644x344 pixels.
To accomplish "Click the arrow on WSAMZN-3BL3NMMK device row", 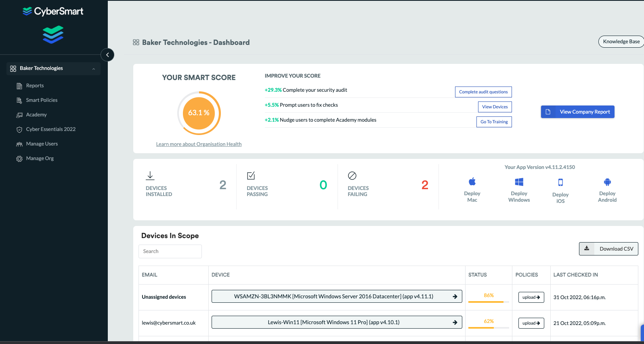I will pyautogui.click(x=455, y=296).
